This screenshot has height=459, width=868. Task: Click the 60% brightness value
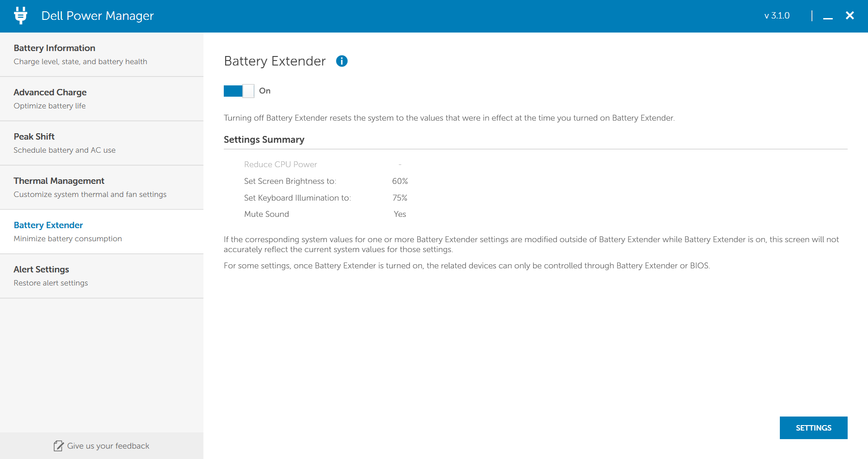(x=400, y=181)
